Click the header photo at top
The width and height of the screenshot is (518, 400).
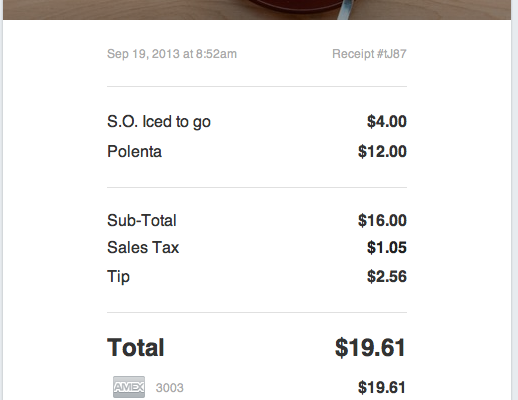257,10
